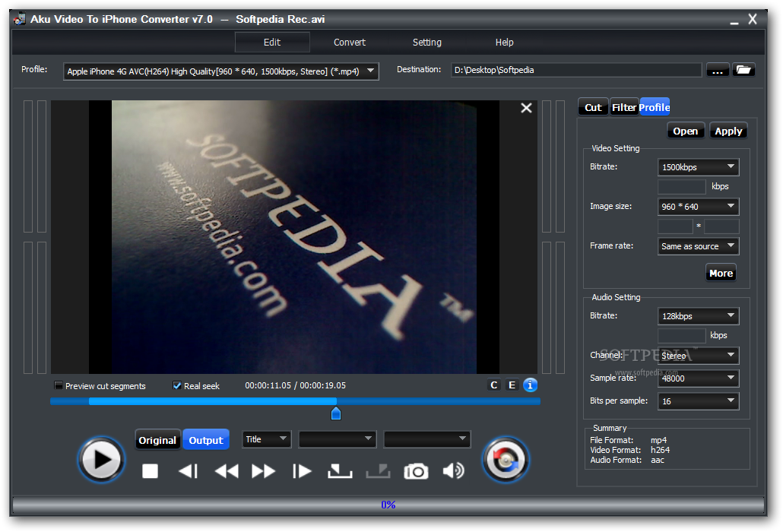
Task: Click the custom image height field
Action: coord(721,226)
